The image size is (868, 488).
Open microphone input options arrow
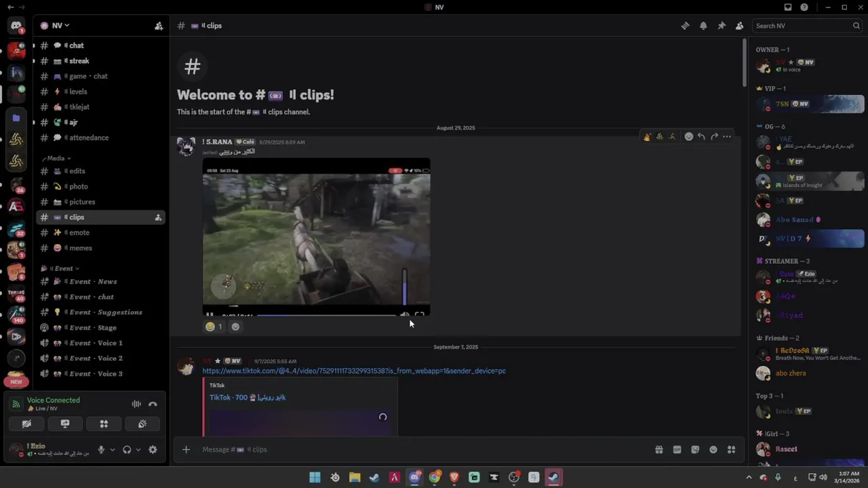[113, 449]
